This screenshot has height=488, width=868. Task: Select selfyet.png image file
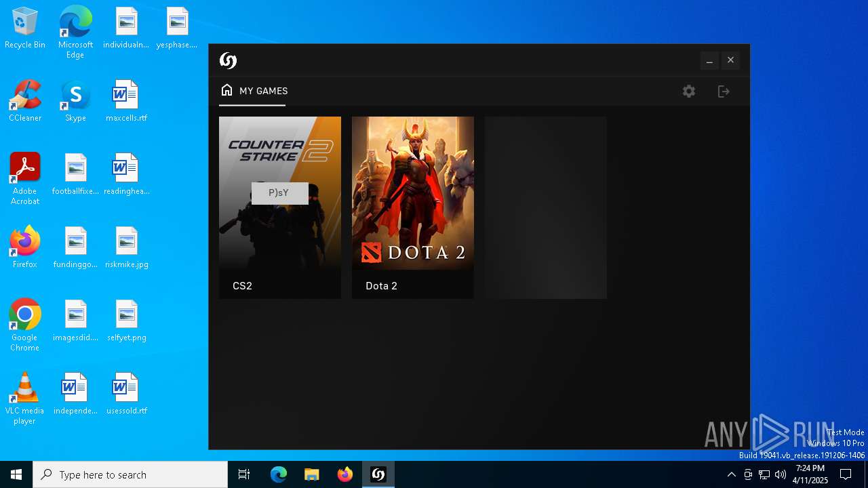(126, 321)
